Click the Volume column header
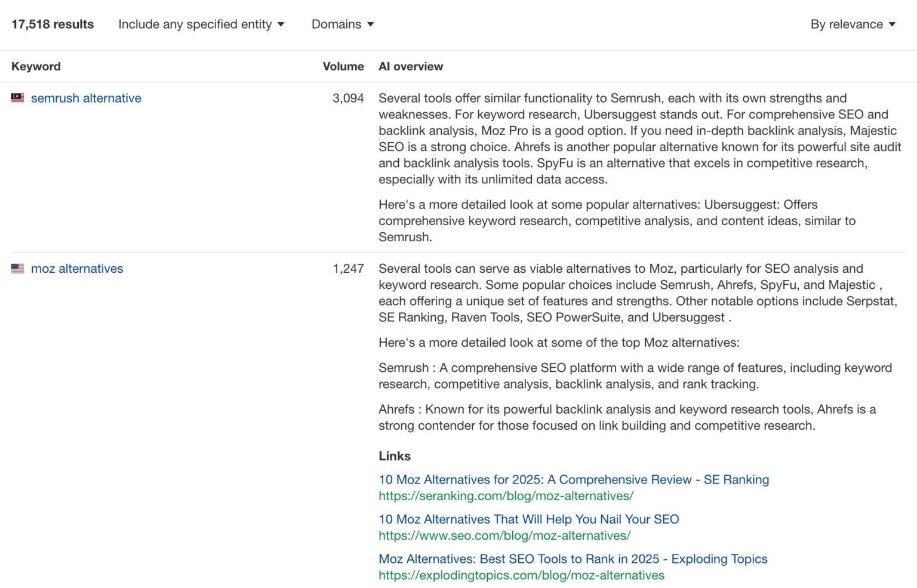Image resolution: width=917 pixels, height=588 pixels. pos(343,66)
